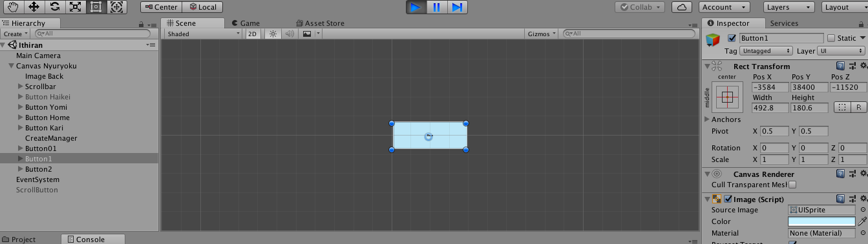Select the combined Transform tool
Image resolution: width=868 pixels, height=244 pixels.
pos(116,7)
